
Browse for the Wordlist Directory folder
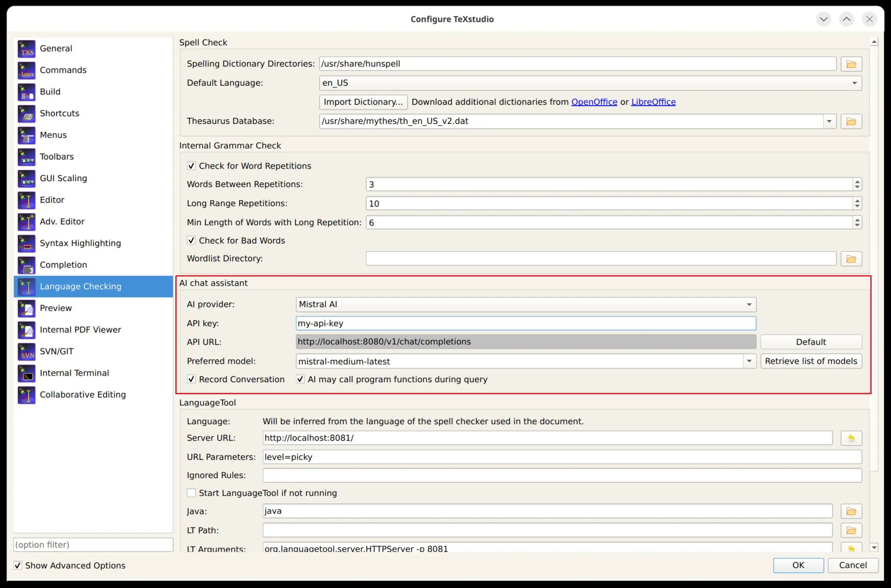coord(851,259)
